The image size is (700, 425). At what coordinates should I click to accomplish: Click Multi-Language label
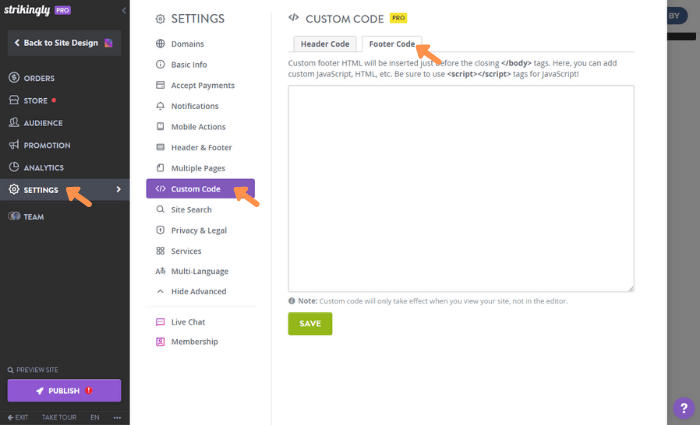click(200, 271)
